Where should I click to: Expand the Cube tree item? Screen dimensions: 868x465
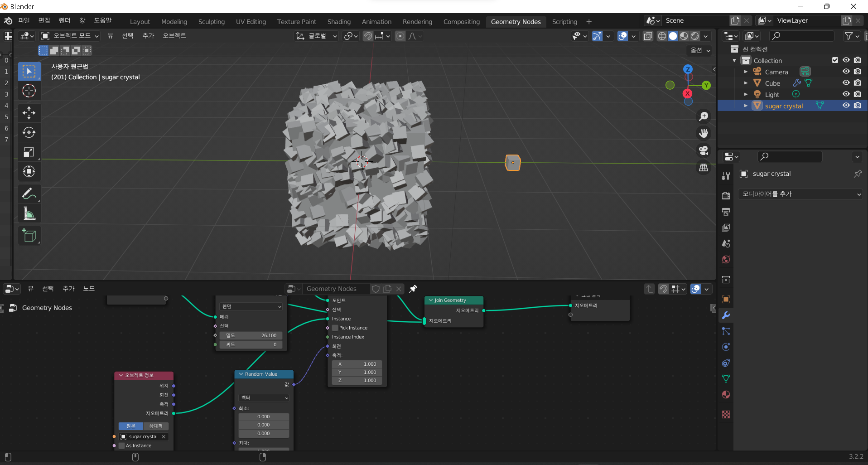pyautogui.click(x=746, y=83)
